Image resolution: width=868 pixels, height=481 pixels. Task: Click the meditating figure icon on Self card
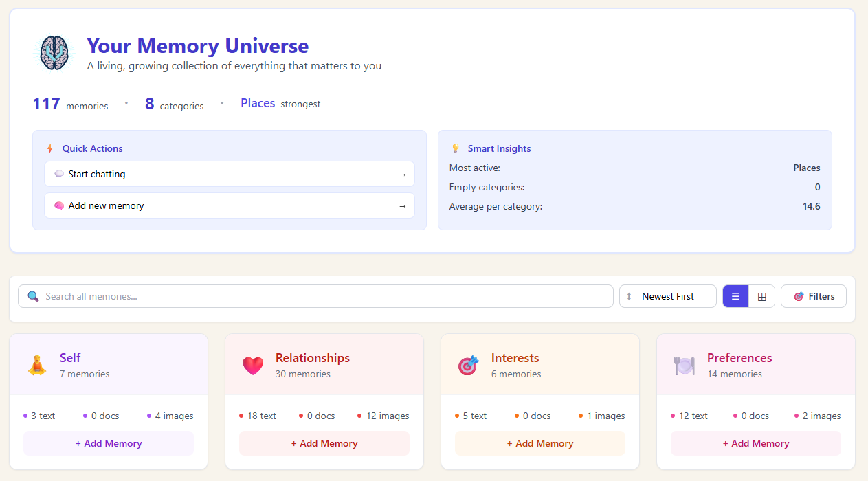coord(38,365)
